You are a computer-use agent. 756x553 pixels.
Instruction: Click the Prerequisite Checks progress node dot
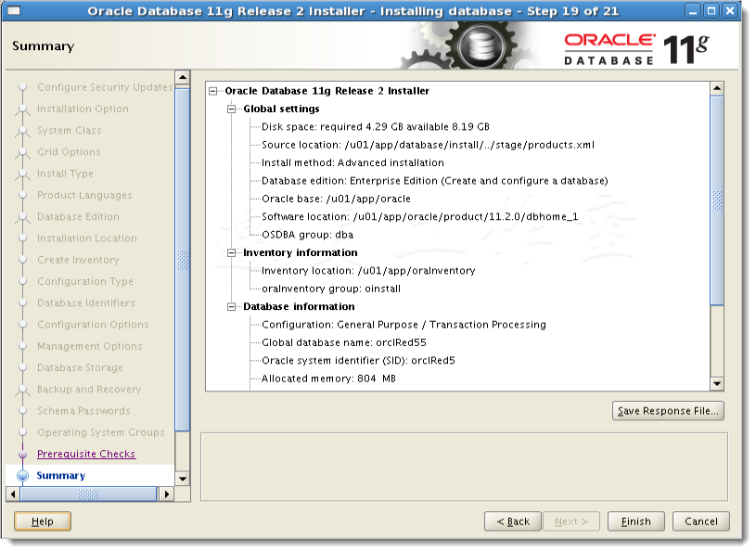pyautogui.click(x=22, y=454)
